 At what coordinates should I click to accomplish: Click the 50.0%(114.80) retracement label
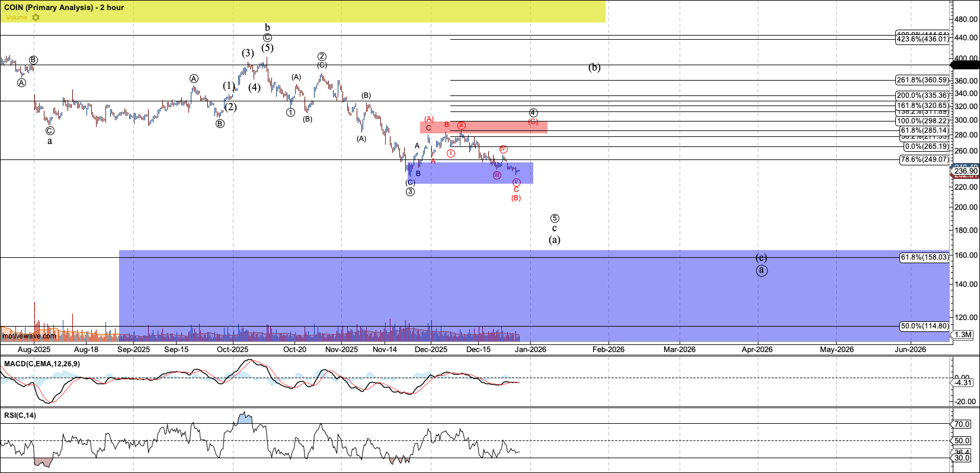click(924, 326)
